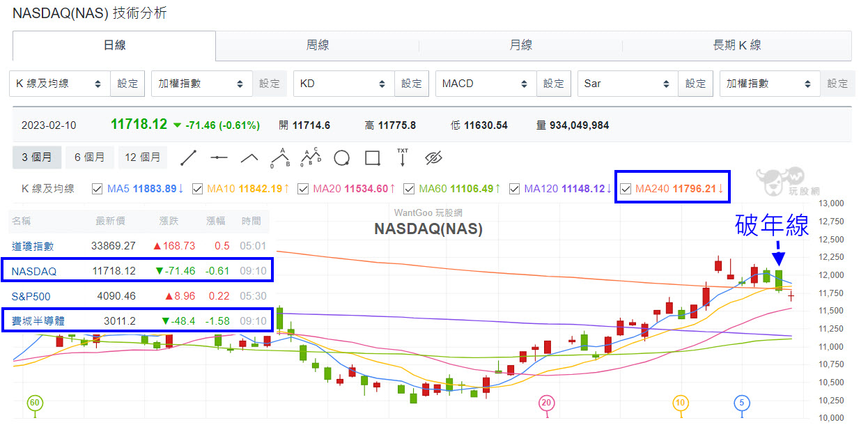The height and width of the screenshot is (425, 868).
Task: Click the 道瓊指數 row in the quote table
Action: tap(140, 246)
